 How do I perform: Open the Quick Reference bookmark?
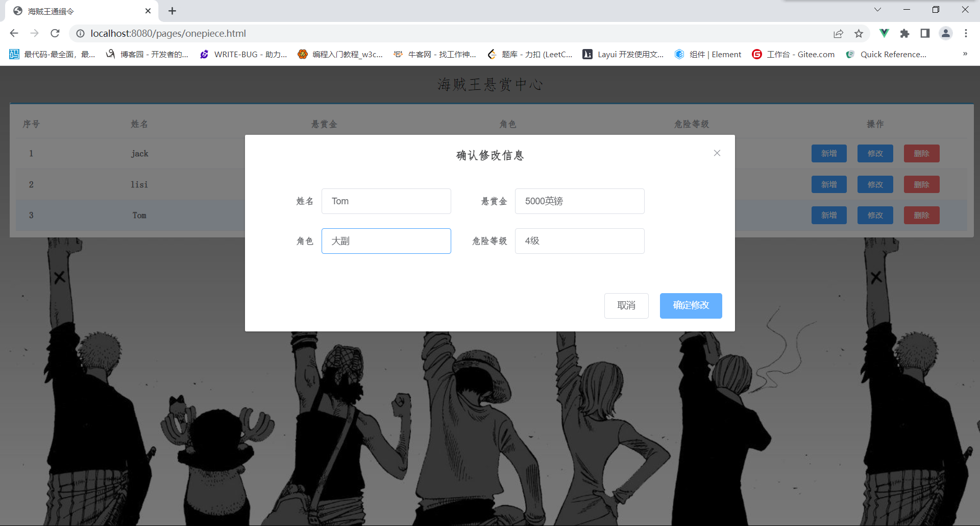click(886, 54)
